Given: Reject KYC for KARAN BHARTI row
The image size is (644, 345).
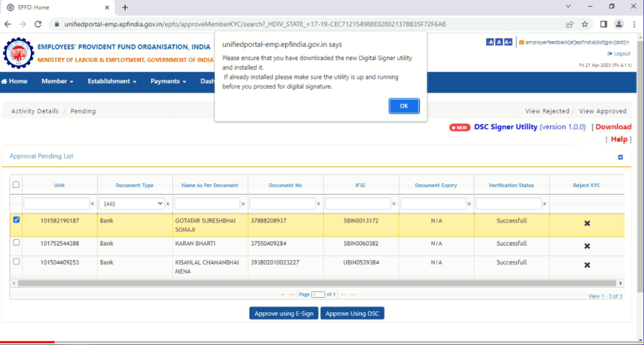Looking at the screenshot, I should (587, 246).
